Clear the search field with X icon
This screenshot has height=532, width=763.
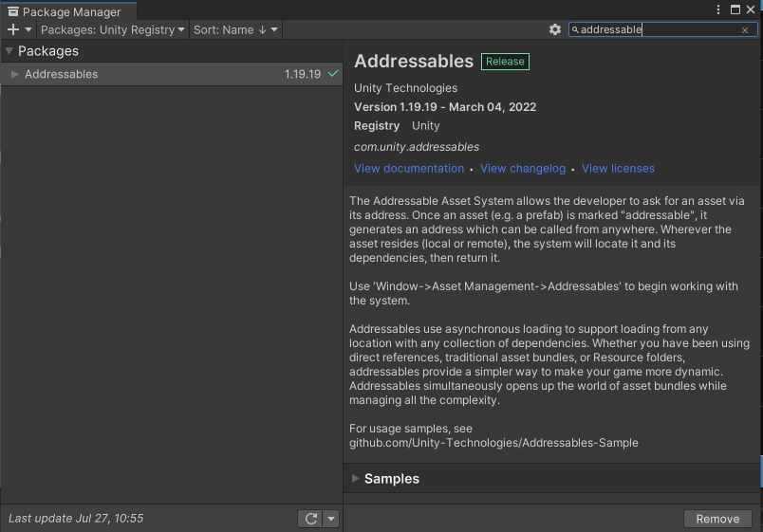click(x=745, y=30)
